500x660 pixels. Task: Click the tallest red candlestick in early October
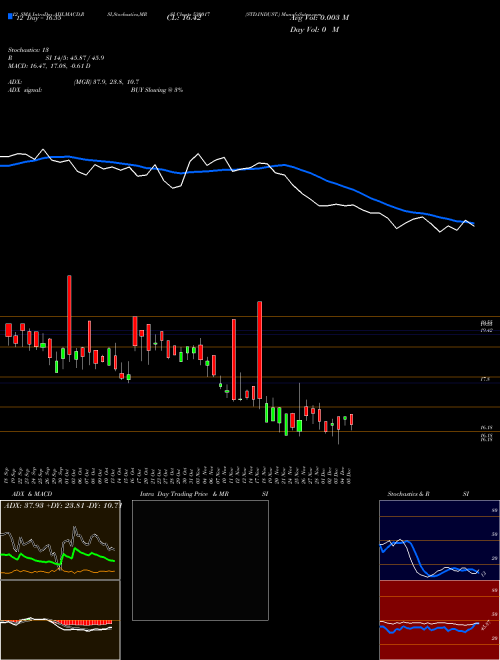[x=69, y=314]
